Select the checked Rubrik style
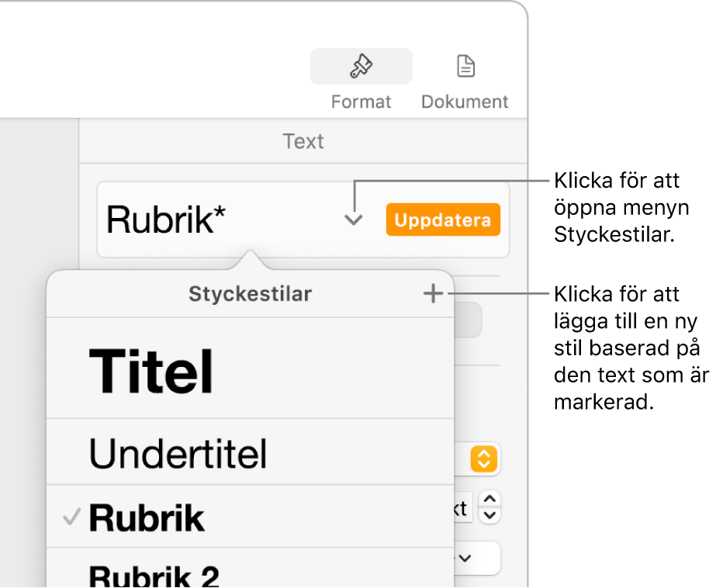The width and height of the screenshot is (723, 588). [147, 518]
